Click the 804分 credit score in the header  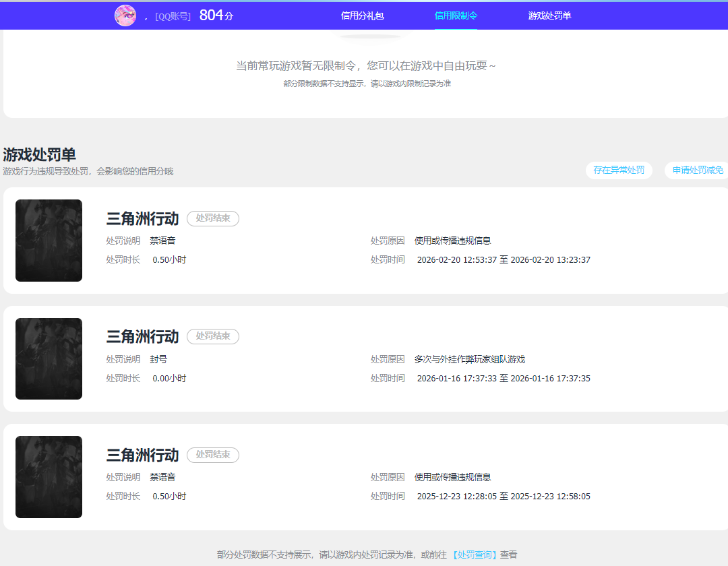pyautogui.click(x=216, y=15)
